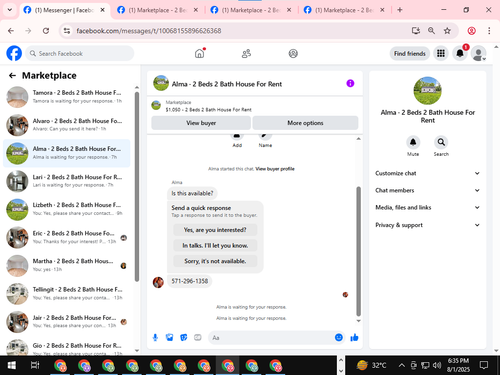This screenshot has width=500, height=375.
Task: Click the back arrow beside Marketplace
Action: point(12,76)
